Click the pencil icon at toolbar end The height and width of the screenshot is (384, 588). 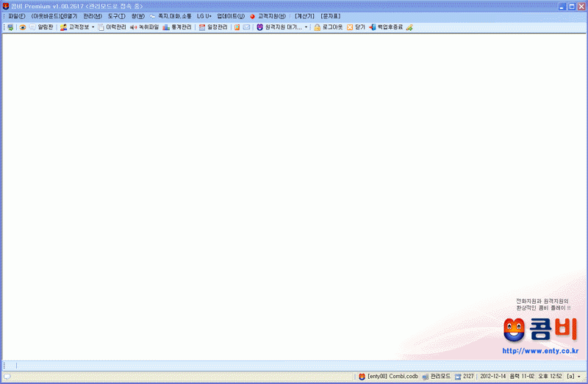(409, 27)
